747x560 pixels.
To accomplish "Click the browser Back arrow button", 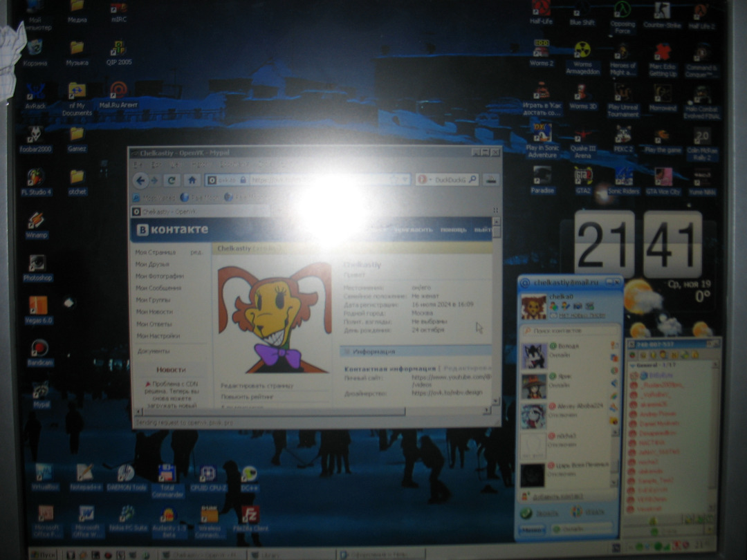I will (x=140, y=180).
